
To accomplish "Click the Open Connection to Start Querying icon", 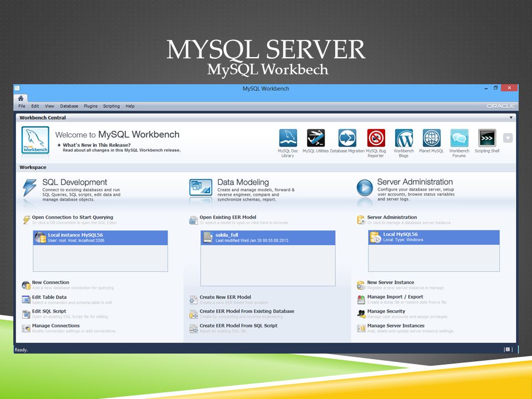I will pyautogui.click(x=27, y=220).
